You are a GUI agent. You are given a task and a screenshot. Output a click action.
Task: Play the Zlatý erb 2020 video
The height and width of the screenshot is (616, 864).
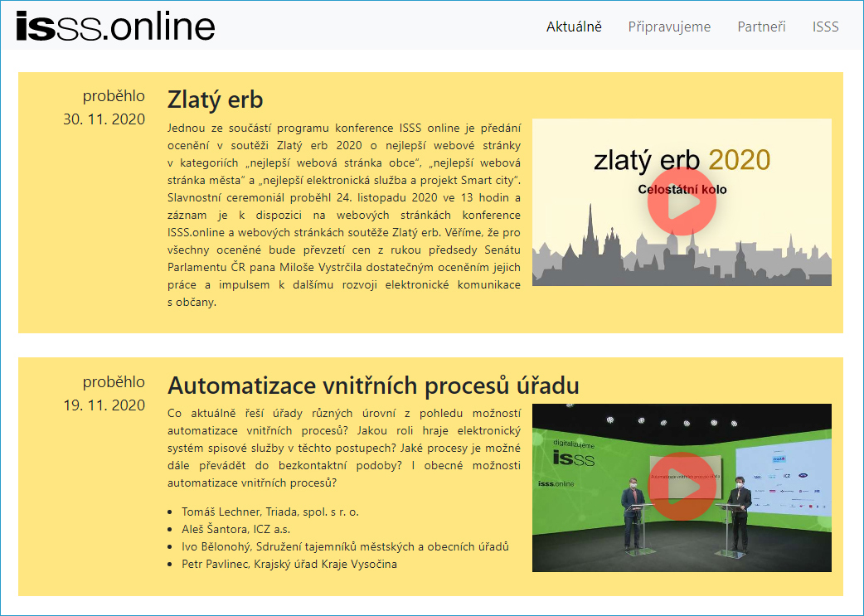point(682,201)
